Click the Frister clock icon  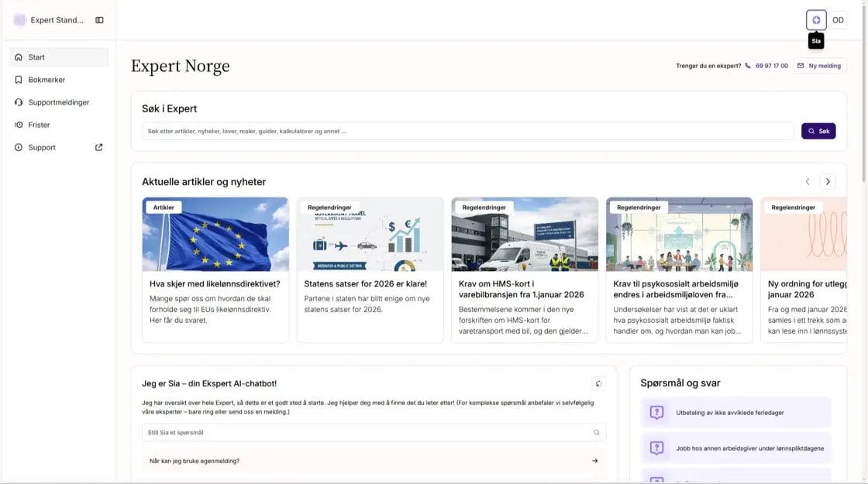[19, 125]
